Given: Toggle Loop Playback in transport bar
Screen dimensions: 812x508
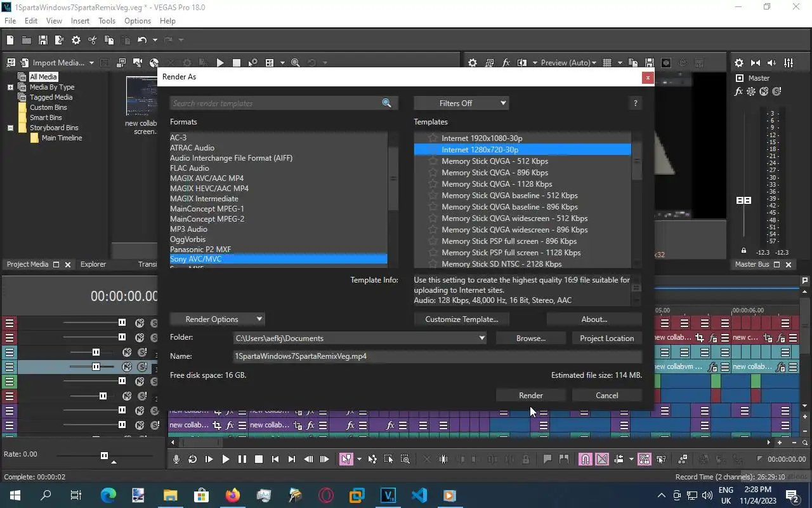Looking at the screenshot, I should (192, 459).
